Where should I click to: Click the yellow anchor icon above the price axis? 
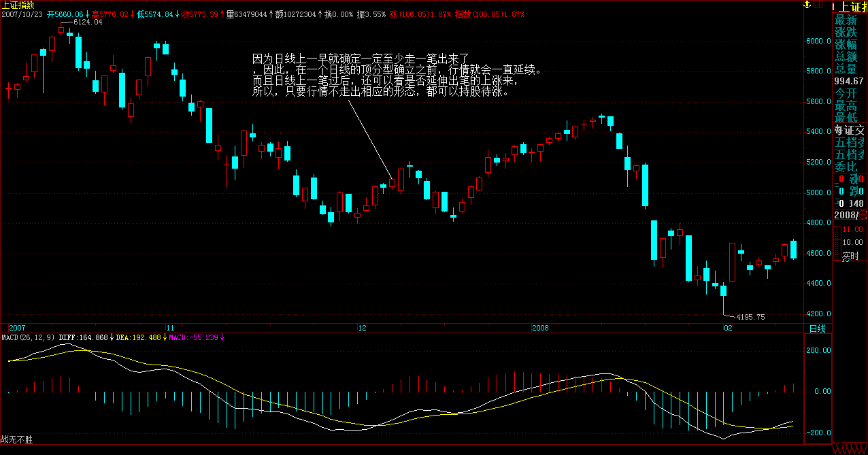pyautogui.click(x=808, y=5)
